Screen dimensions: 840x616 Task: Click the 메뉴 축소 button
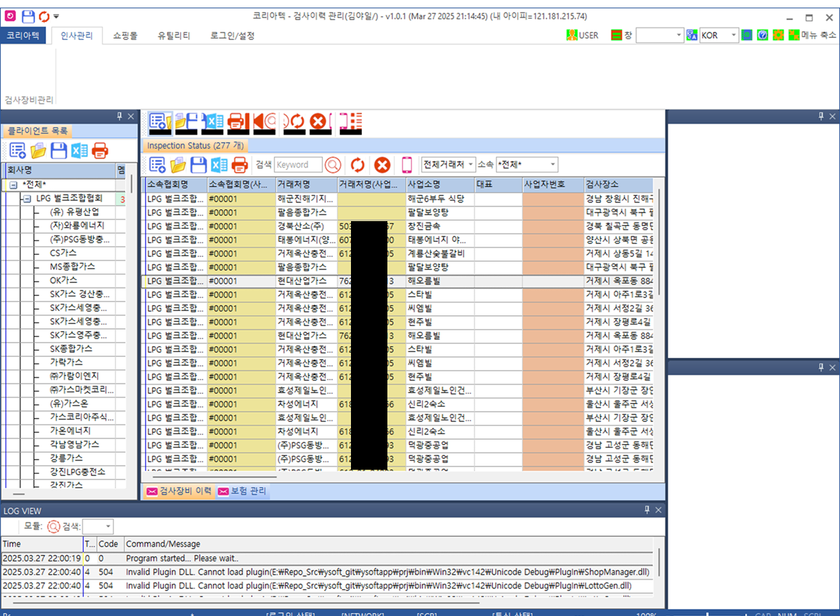point(817,34)
